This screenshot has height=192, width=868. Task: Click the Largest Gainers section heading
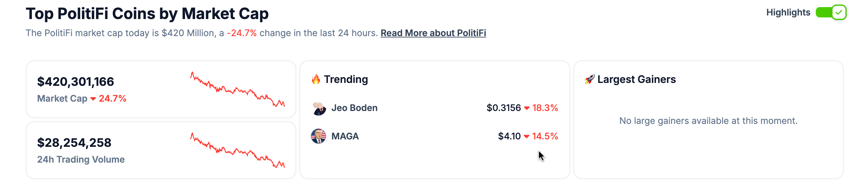click(x=636, y=79)
